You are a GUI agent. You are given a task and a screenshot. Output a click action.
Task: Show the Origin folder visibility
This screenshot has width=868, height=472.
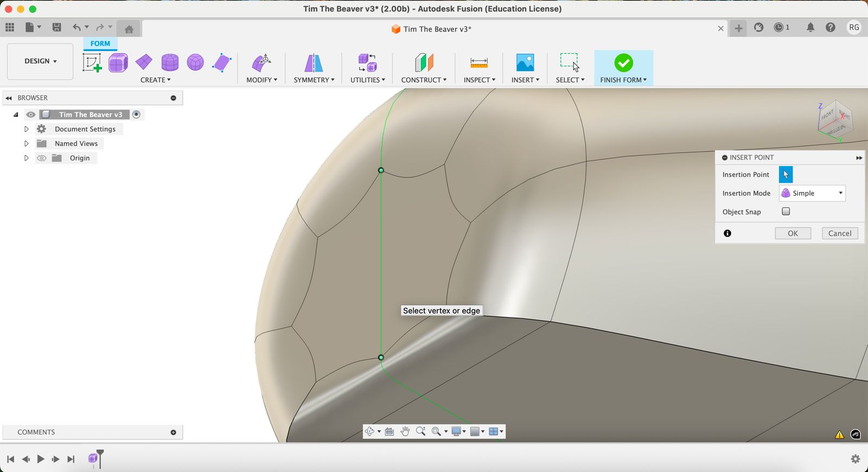coord(42,158)
